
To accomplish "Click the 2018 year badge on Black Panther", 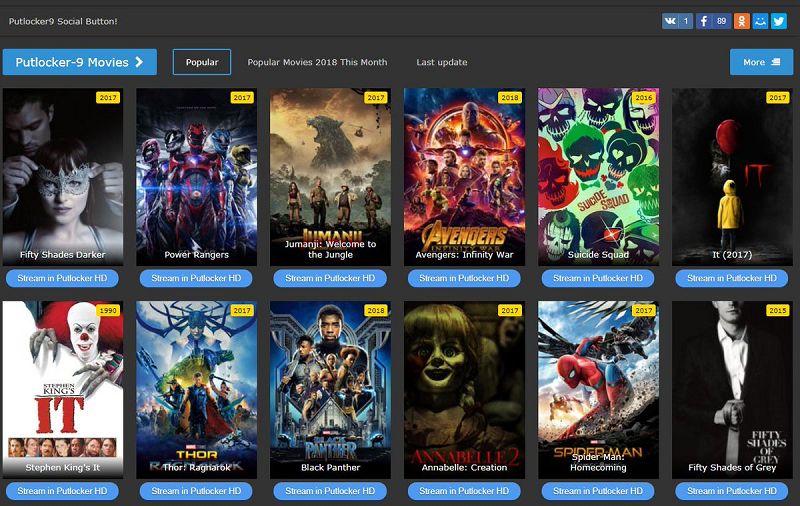I will click(376, 310).
